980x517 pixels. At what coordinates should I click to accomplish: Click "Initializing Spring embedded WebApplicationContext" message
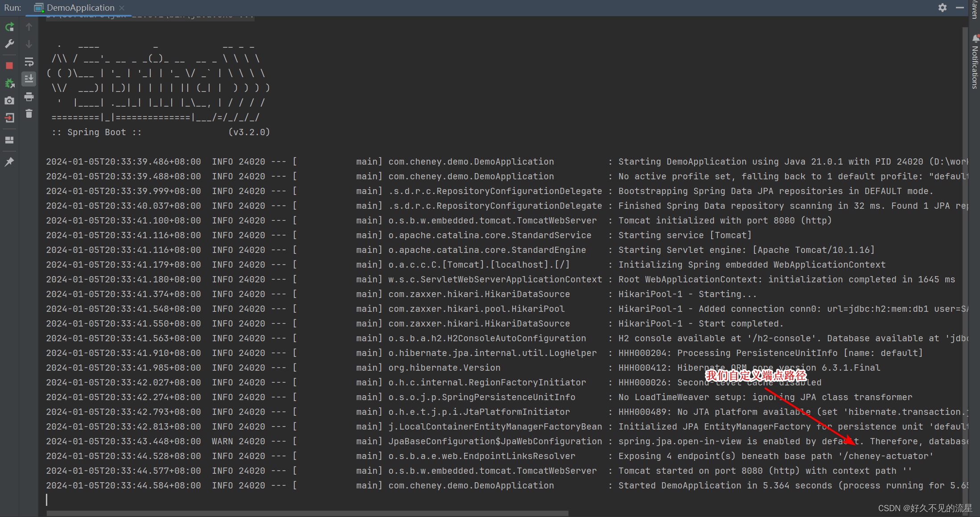click(x=752, y=265)
